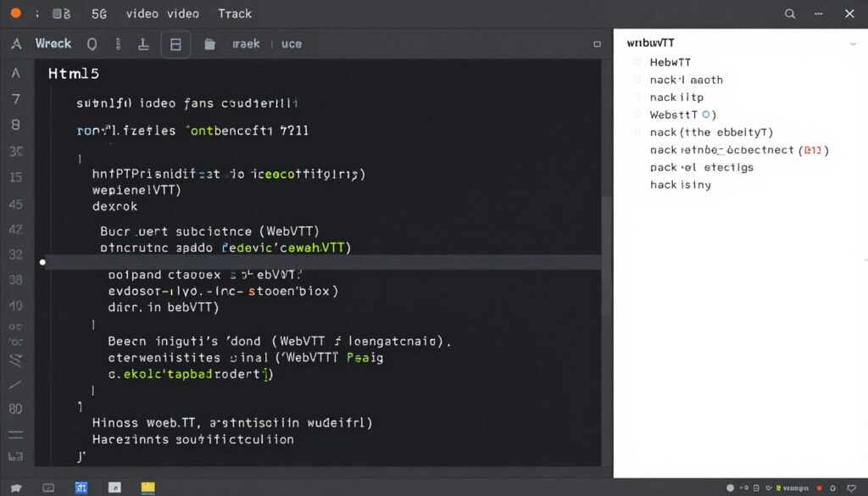Select the A text icon in toolbar
The width and height of the screenshot is (868, 496).
click(17, 44)
